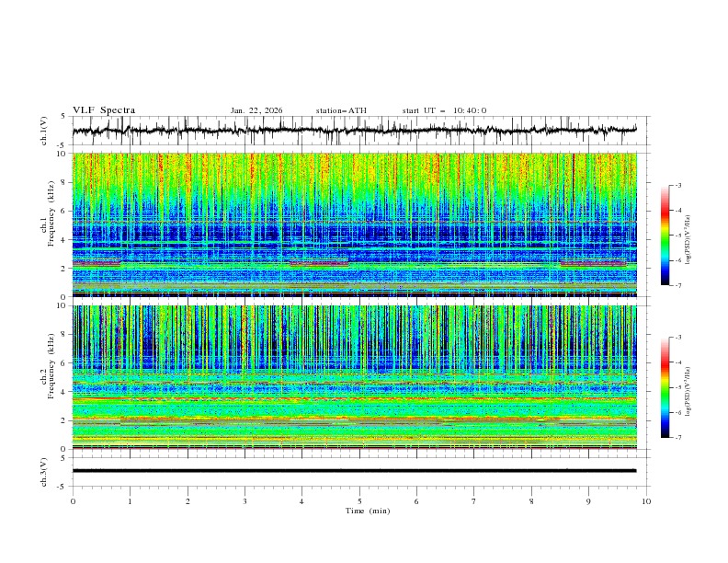
Task: Click the "Time (min)" axis title
Action: click(368, 511)
